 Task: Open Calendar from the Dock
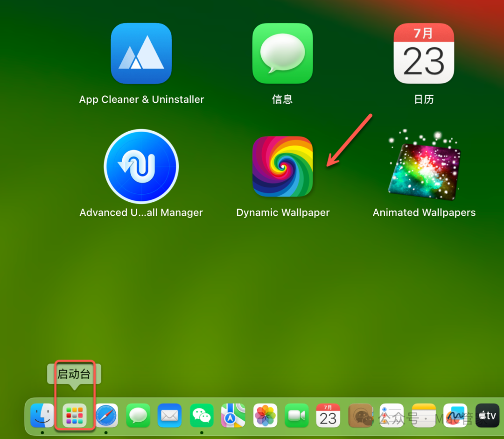click(x=328, y=415)
